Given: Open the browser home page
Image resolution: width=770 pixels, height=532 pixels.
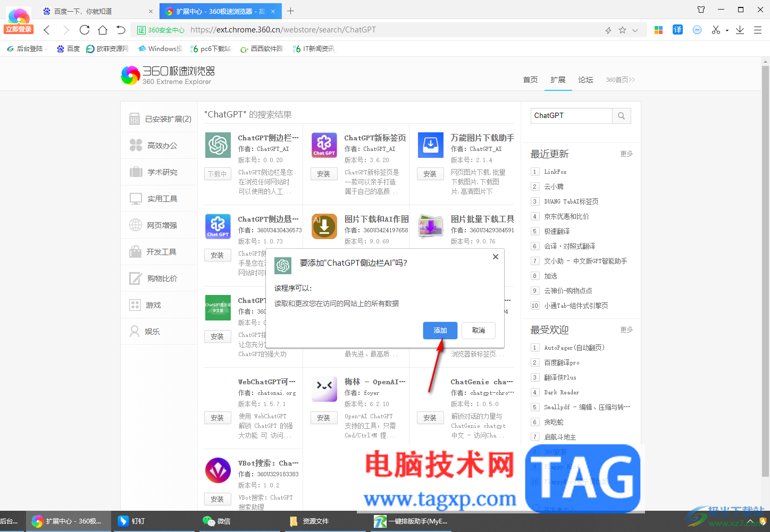Looking at the screenshot, I should 103,30.
